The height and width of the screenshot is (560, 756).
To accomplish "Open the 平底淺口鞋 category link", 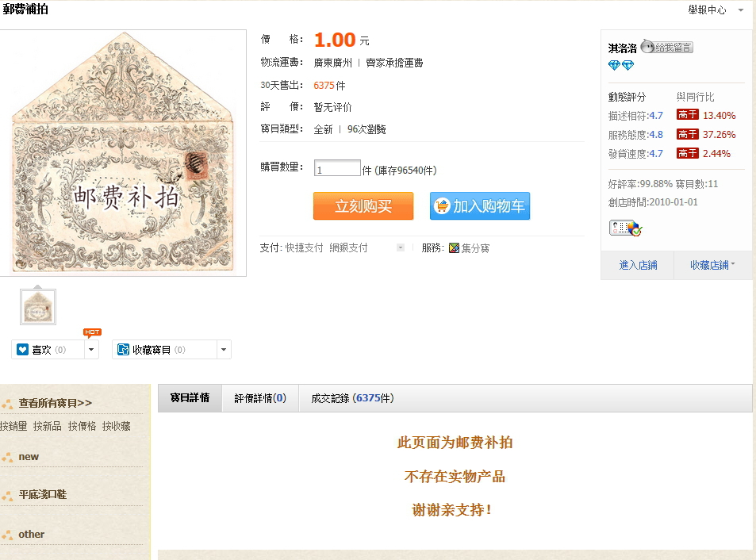I will [x=43, y=495].
